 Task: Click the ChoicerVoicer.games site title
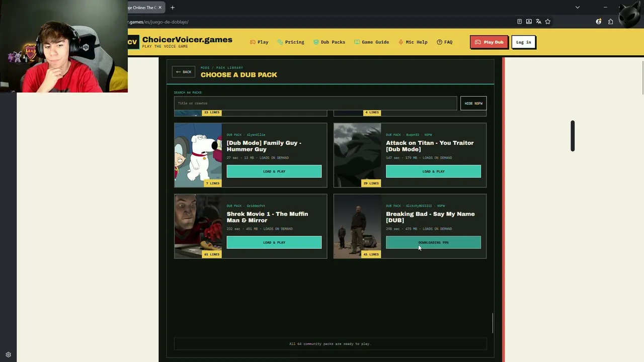tap(187, 40)
